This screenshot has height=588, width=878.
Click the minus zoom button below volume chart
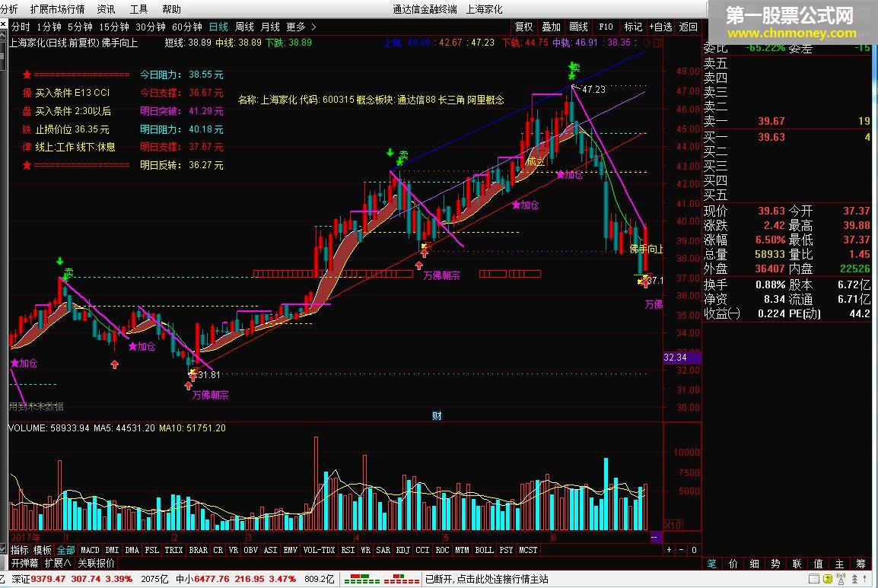tap(682, 550)
